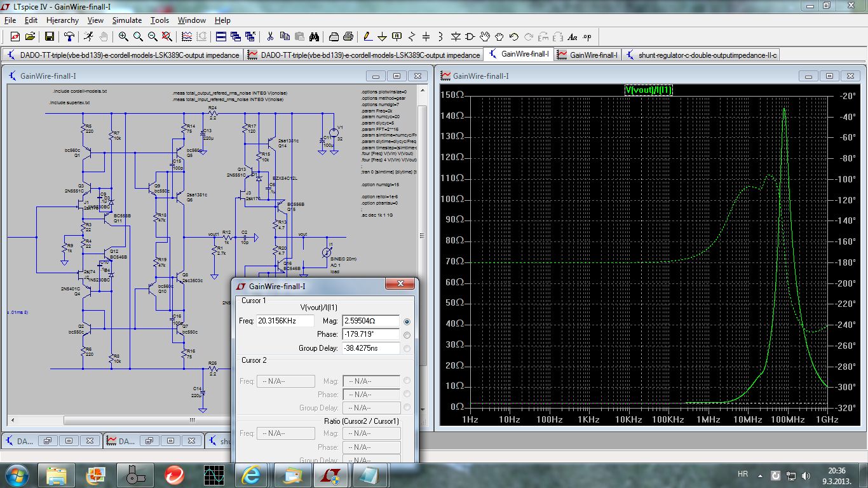Click the Cursor 1 Phase value field
The height and width of the screenshot is (488, 868).
click(x=371, y=334)
